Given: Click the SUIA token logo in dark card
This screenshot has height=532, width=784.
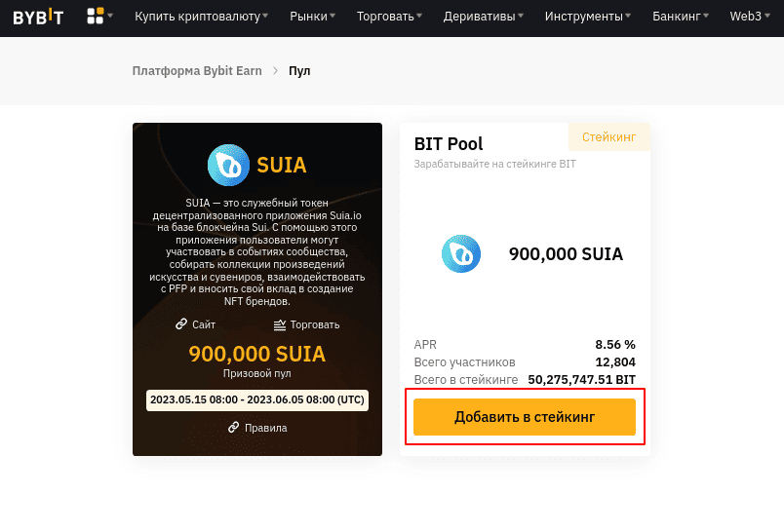Looking at the screenshot, I should tap(228, 165).
